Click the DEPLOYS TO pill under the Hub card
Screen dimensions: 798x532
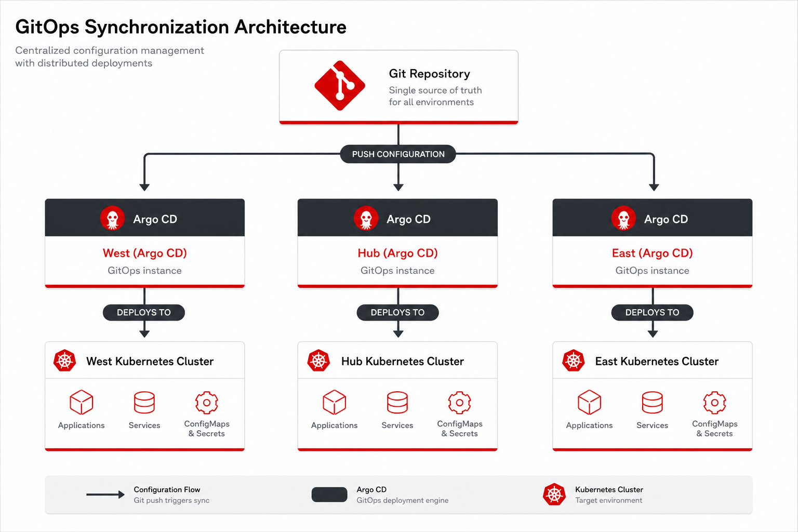click(x=398, y=312)
